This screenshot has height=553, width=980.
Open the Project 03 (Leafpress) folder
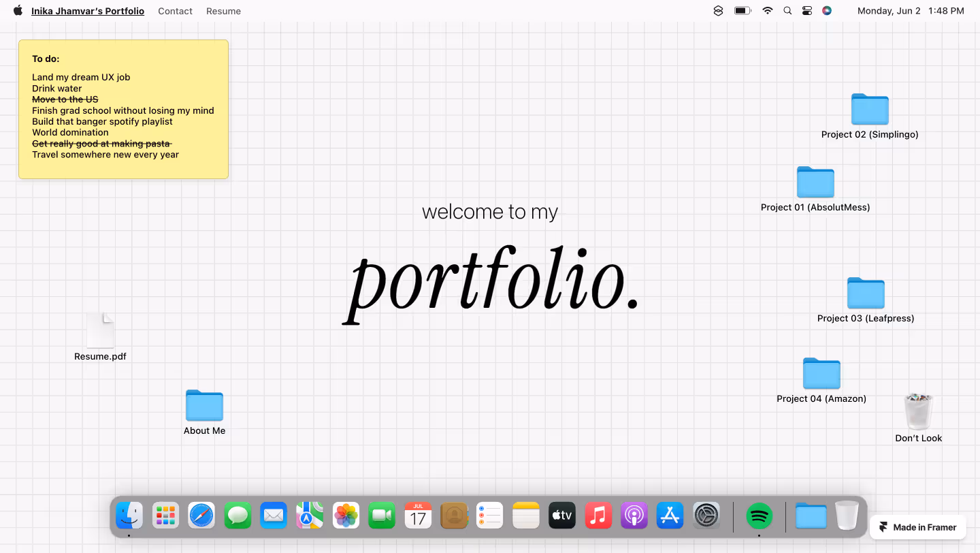(866, 294)
